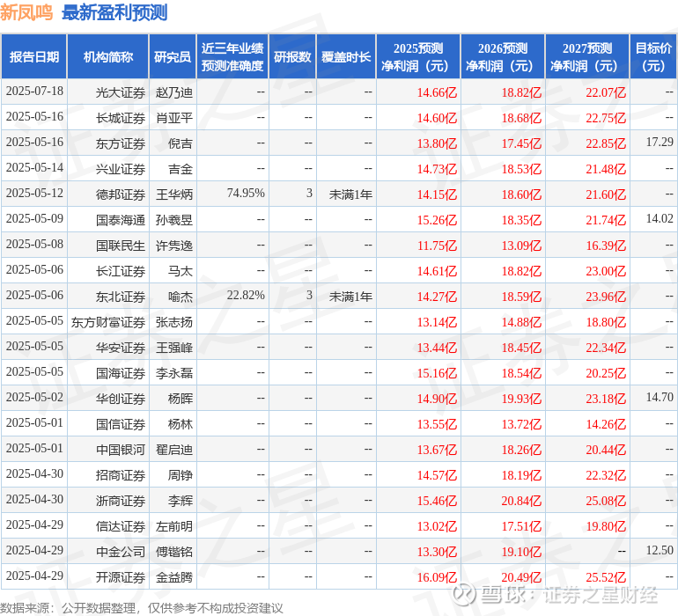Select the 2027预测净利润 column header
The width and height of the screenshot is (678, 616).
[587, 56]
